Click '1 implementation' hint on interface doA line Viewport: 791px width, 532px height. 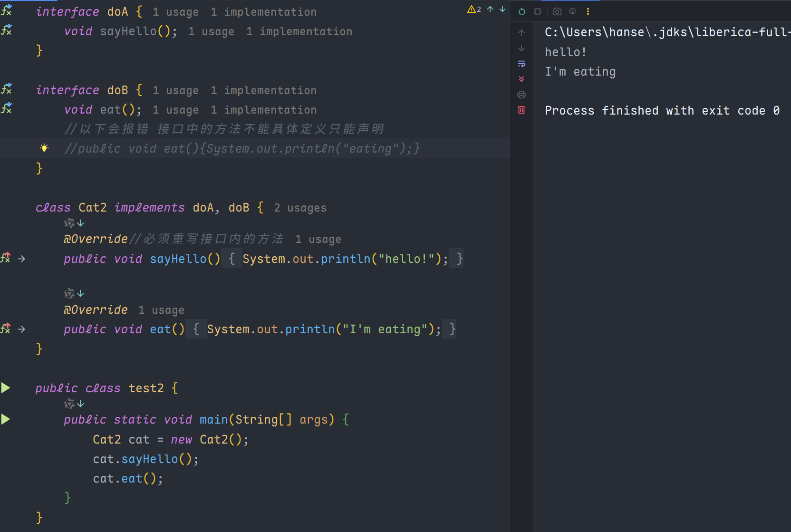point(264,12)
